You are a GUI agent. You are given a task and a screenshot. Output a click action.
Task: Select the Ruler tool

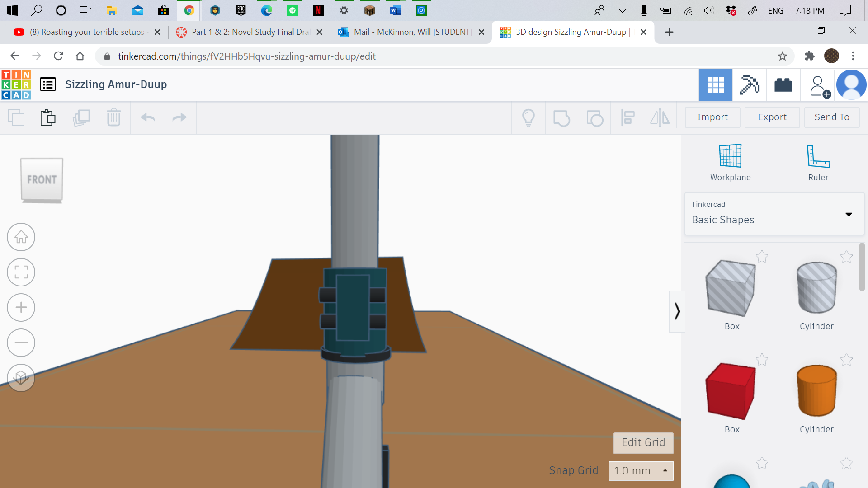(818, 163)
